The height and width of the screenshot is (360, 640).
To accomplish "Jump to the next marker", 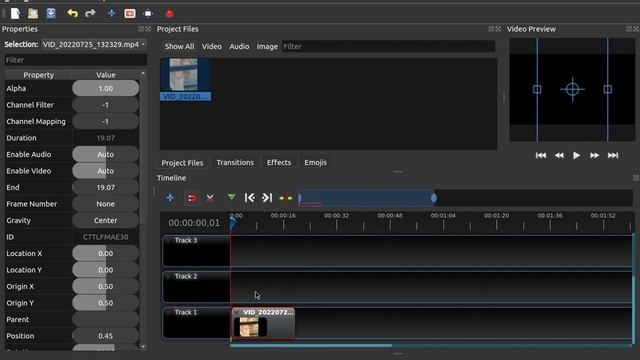I will [267, 198].
